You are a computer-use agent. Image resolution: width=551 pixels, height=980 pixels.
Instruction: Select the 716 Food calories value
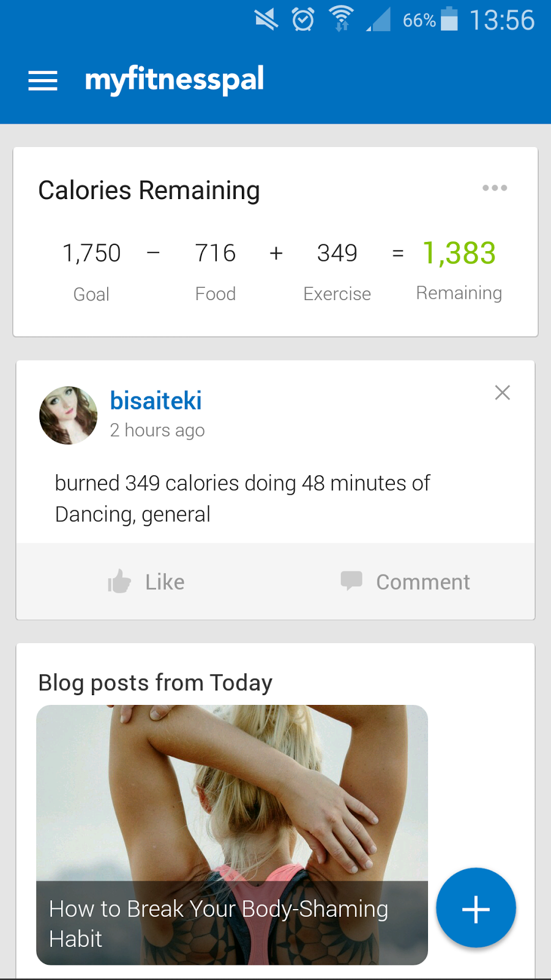point(215,253)
